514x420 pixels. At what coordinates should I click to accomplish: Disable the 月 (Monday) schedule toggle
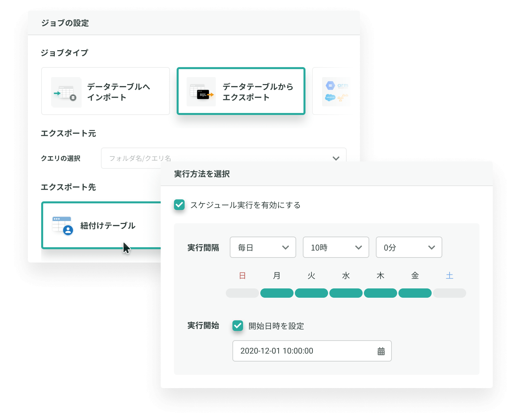[277, 293]
